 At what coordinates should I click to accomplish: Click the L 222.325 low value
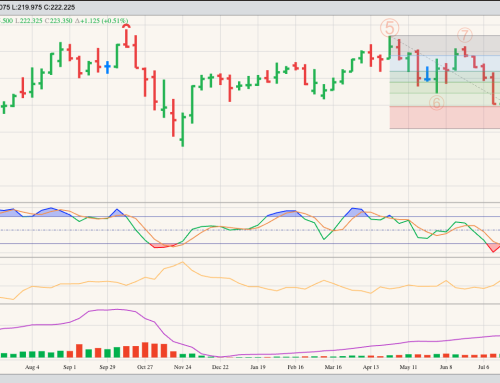(29, 21)
